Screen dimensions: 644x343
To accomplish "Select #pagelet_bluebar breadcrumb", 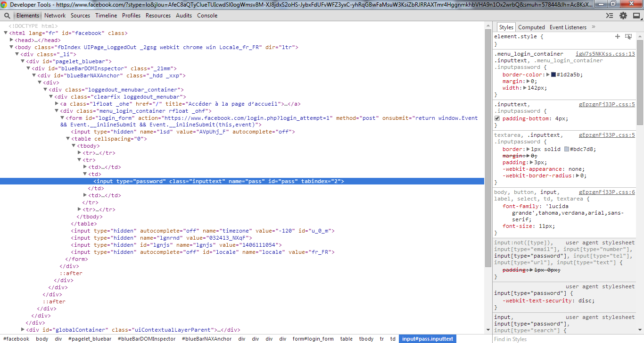I will [x=90, y=339].
